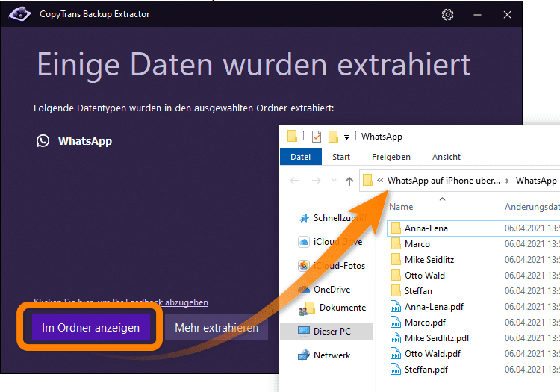Image resolution: width=560 pixels, height=392 pixels.
Task: Click Properties checkmark icon in Explorer title bar
Action: click(x=317, y=137)
